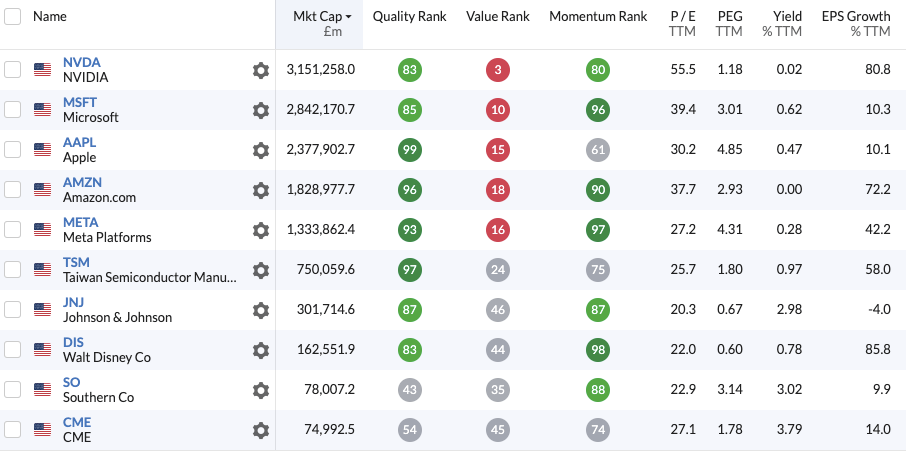906x451 pixels.
Task: Click the Value Rank column header
Action: click(497, 17)
